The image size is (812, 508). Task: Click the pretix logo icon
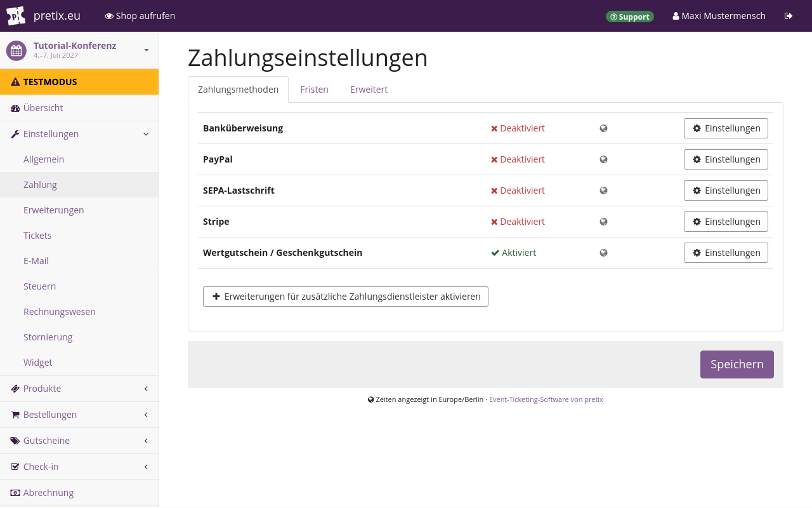[x=16, y=16]
